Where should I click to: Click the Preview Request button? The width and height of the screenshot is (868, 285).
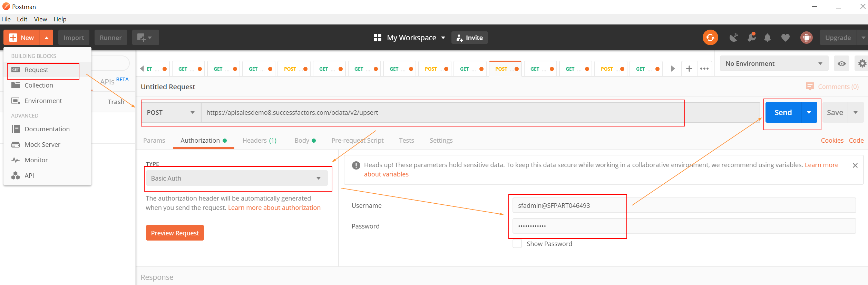(175, 233)
